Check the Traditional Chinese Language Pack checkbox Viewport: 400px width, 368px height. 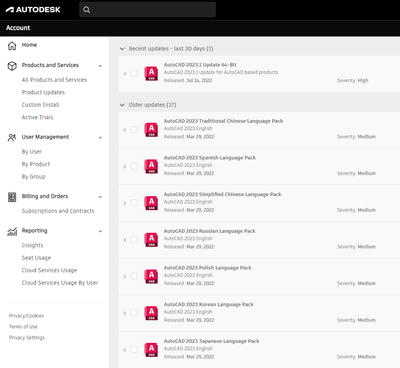(x=134, y=129)
